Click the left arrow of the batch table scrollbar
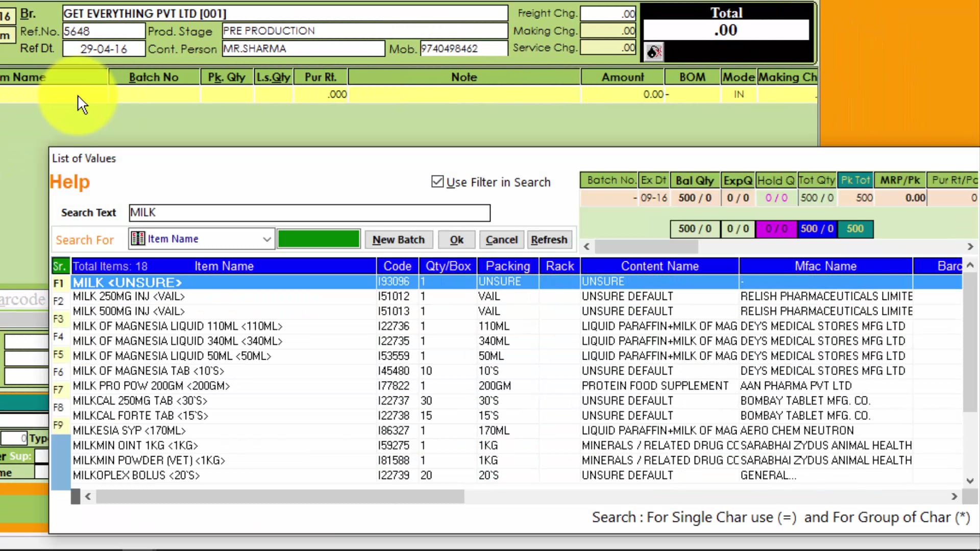 [x=586, y=246]
